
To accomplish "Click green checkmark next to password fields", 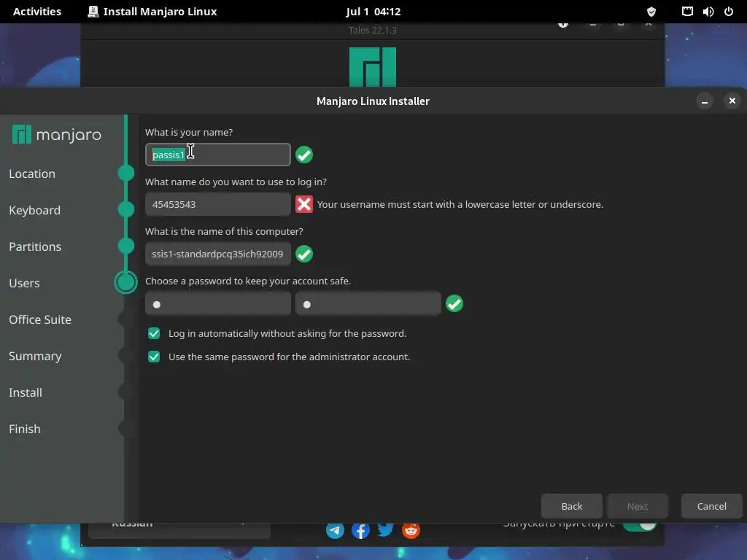I will pos(454,303).
